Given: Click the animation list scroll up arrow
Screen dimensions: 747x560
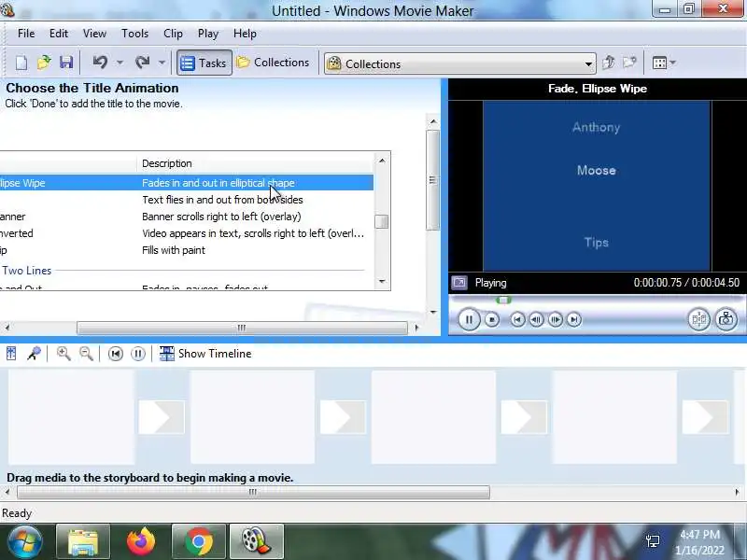Looking at the screenshot, I should point(382,161).
